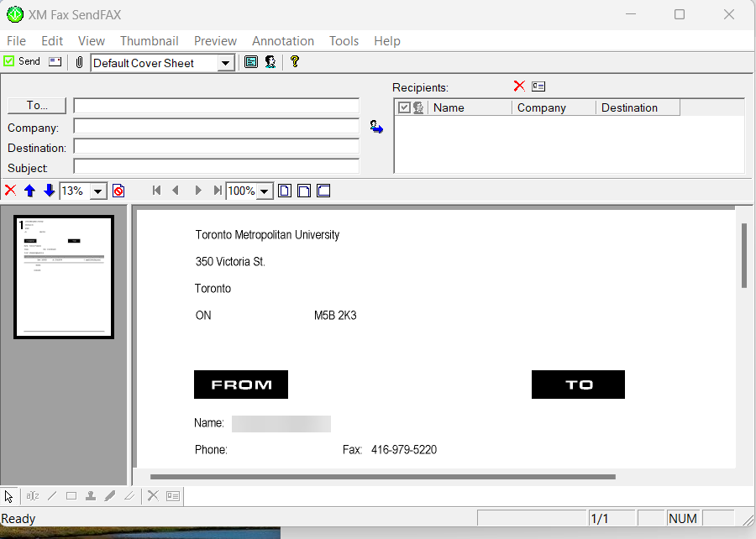Select page 1 thumbnail
Screen dimensions: 756x539
(64, 277)
